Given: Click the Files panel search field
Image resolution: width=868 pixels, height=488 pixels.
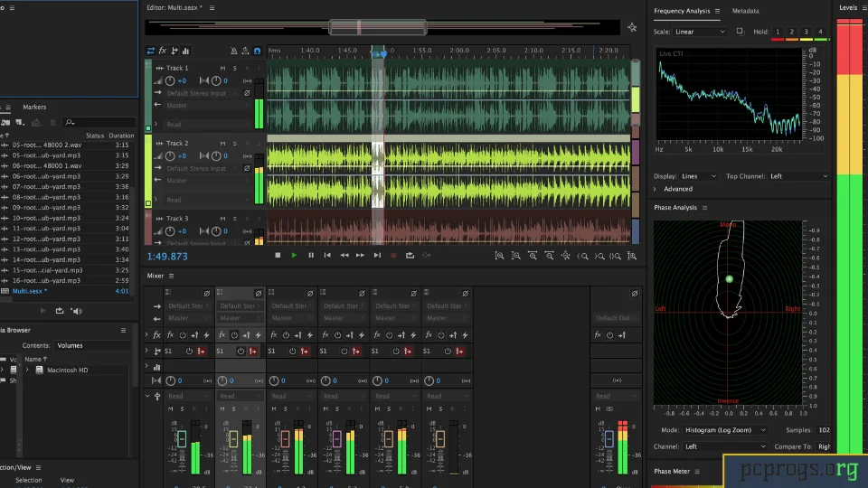Looking at the screenshot, I should click(99, 122).
